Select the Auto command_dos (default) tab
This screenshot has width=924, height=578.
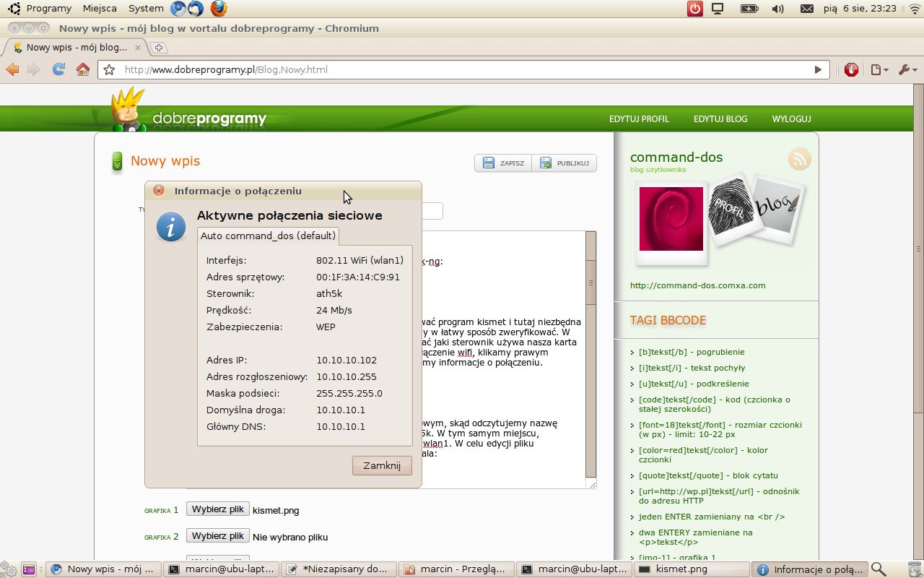coord(268,236)
